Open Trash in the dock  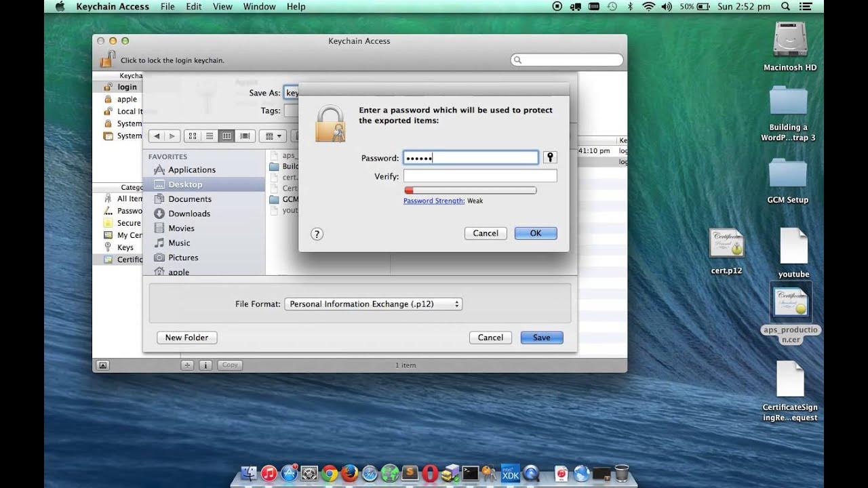622,473
